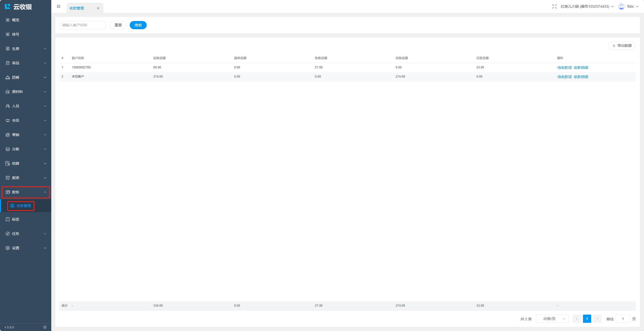Click the 云收银 logo

click(x=18, y=7)
